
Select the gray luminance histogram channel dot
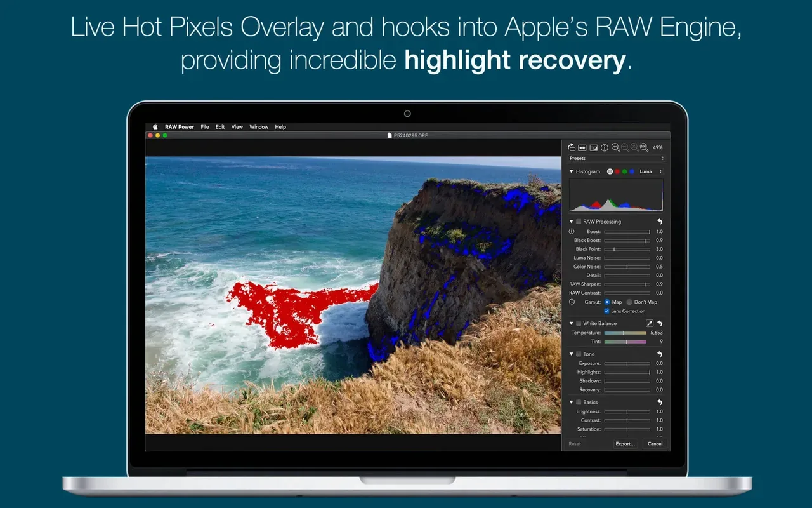tap(610, 171)
